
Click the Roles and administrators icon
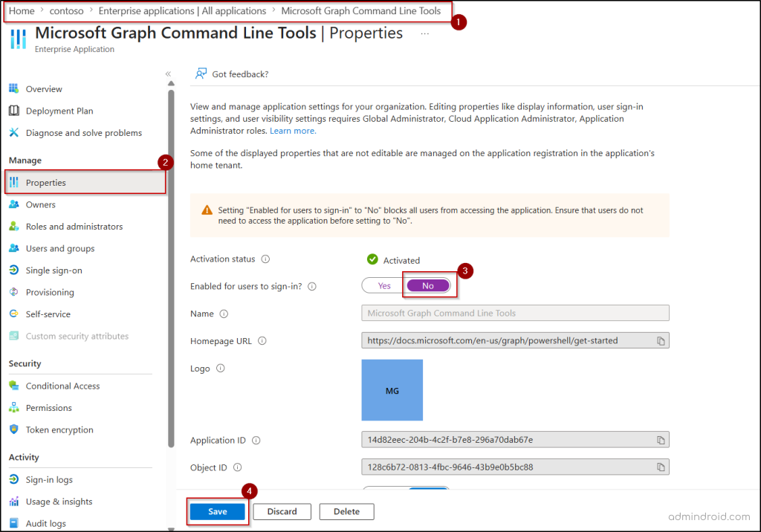(13, 226)
